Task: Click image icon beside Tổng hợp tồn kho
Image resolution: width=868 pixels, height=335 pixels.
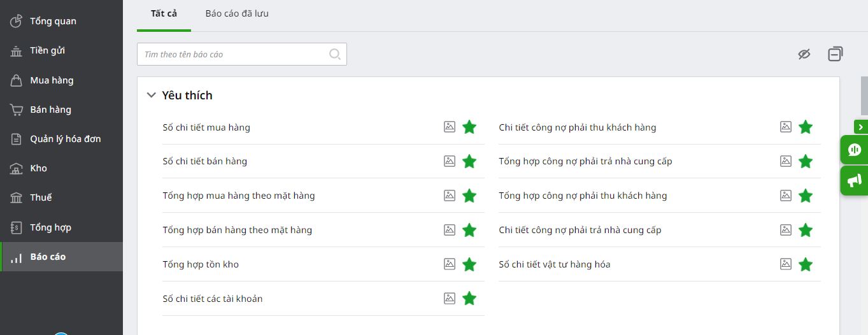Action: [x=450, y=264]
